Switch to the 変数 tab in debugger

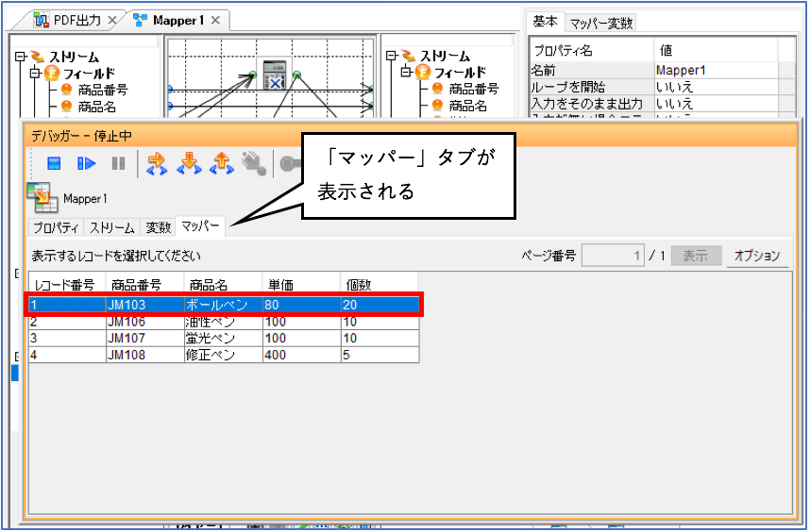tap(158, 227)
